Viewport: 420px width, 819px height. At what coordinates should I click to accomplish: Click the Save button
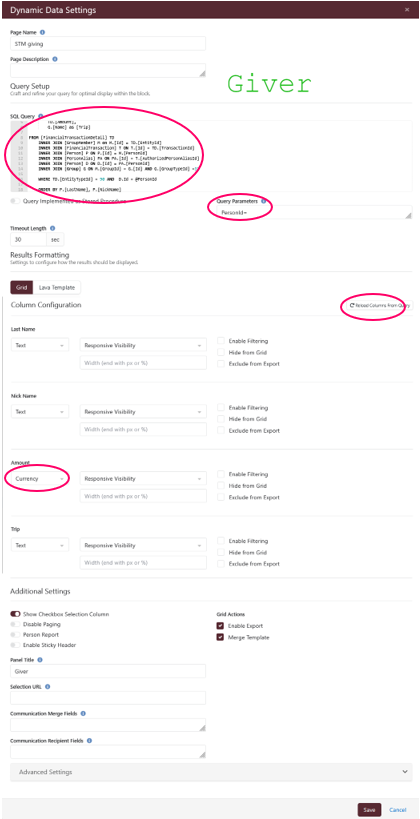tap(369, 810)
